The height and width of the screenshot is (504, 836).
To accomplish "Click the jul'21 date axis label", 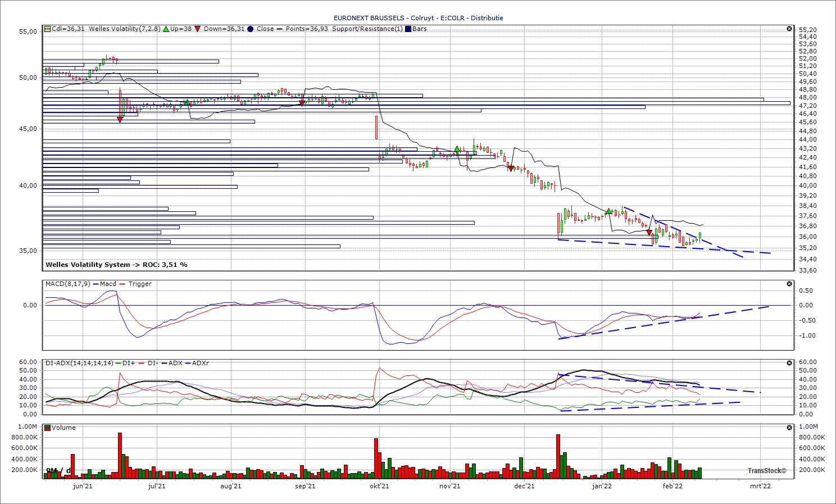I will [157, 486].
